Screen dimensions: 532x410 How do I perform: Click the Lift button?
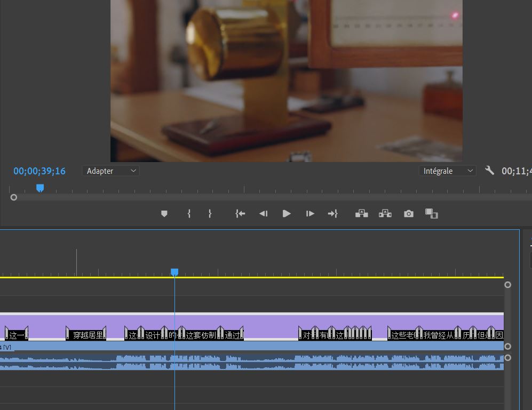click(362, 214)
